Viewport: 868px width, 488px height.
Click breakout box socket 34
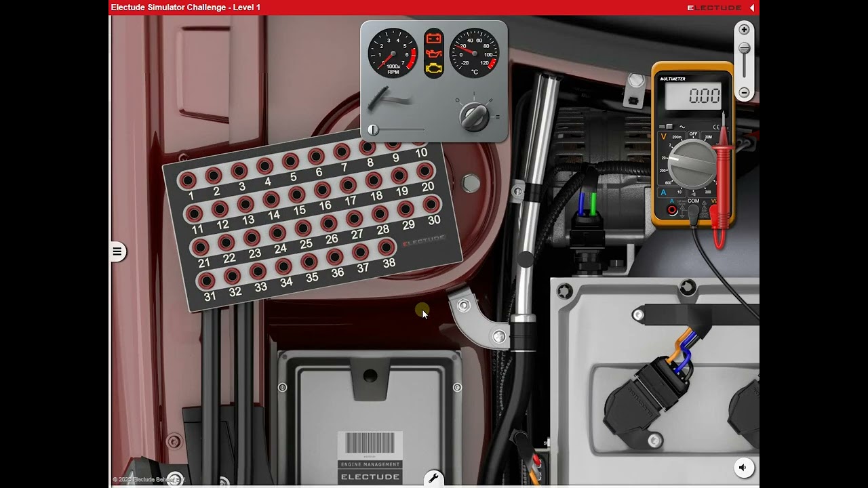point(284,266)
